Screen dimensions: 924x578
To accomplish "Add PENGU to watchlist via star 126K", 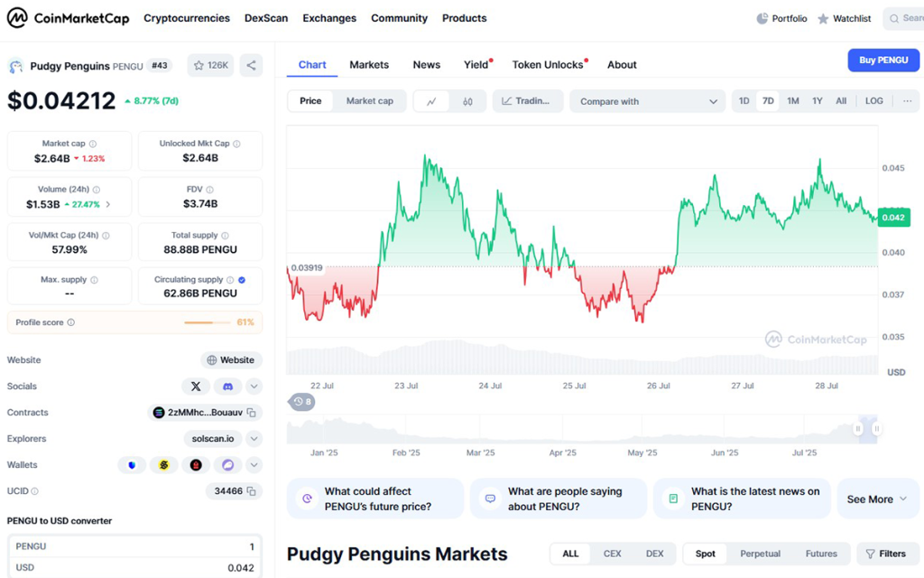I will coord(210,65).
